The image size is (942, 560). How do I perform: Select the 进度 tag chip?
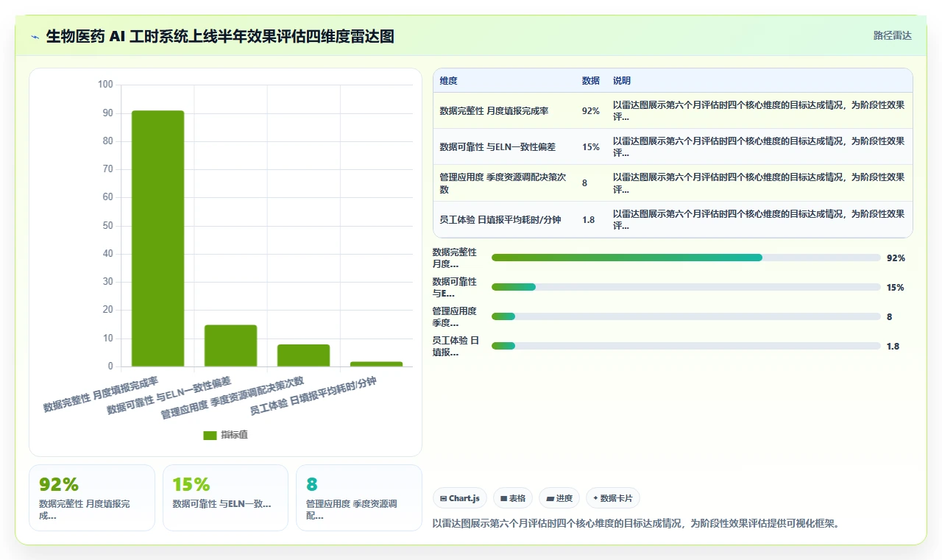point(559,498)
